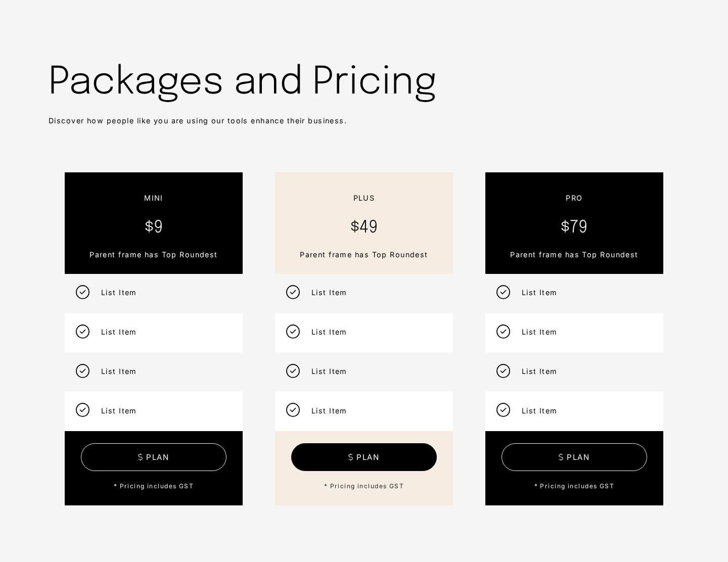
Task: Click the GST note under PLUS plan
Action: (x=364, y=486)
